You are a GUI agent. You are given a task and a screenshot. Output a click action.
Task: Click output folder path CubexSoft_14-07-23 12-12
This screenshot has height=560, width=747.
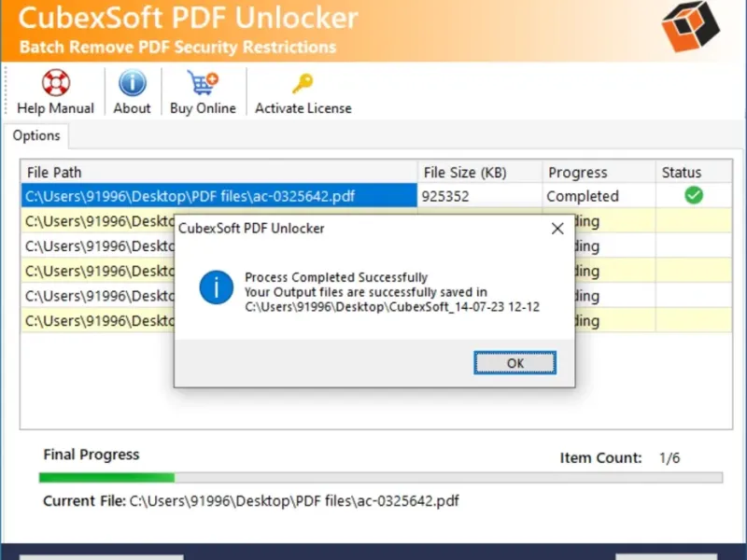(x=392, y=307)
